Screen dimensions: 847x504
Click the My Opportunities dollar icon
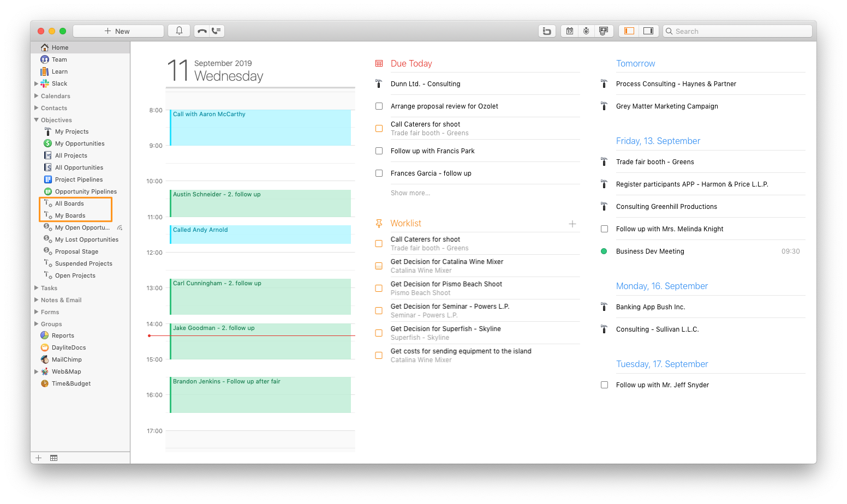(x=47, y=143)
